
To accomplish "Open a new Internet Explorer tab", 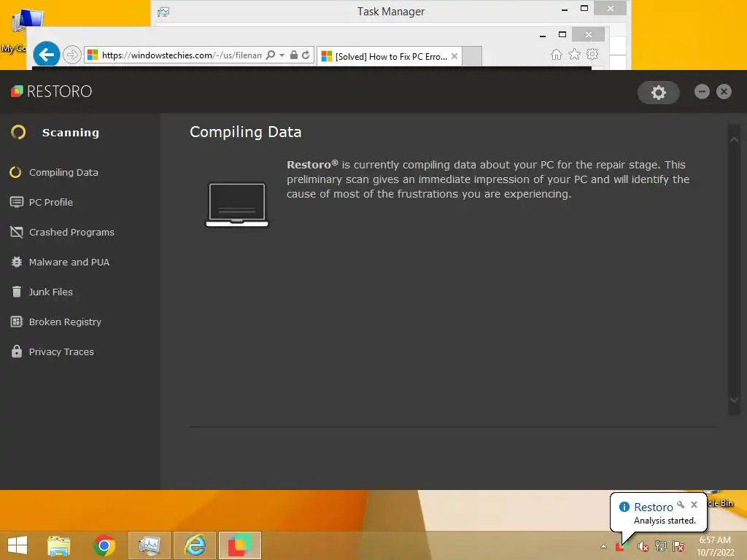I will pos(472,56).
